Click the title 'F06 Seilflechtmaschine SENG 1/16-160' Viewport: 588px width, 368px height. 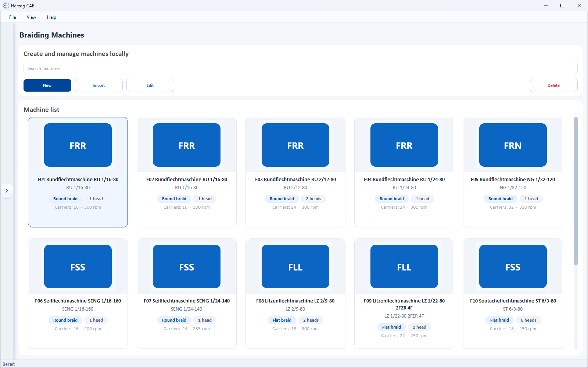[x=78, y=301]
